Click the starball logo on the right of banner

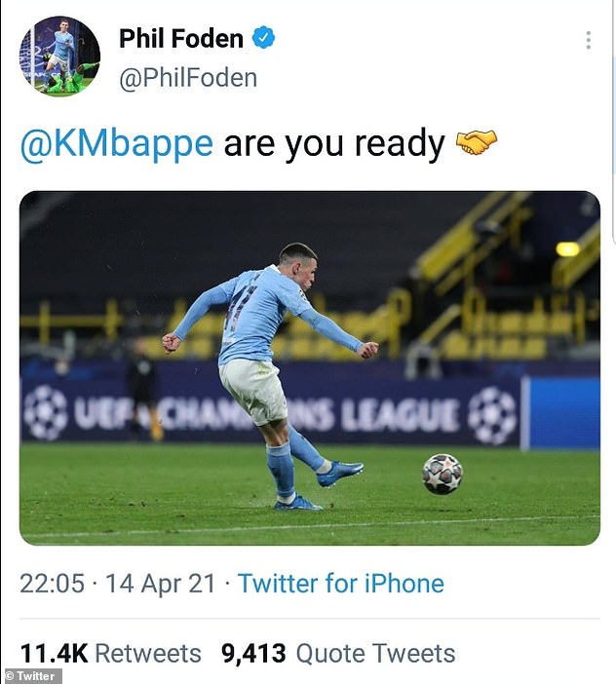pos(492,414)
